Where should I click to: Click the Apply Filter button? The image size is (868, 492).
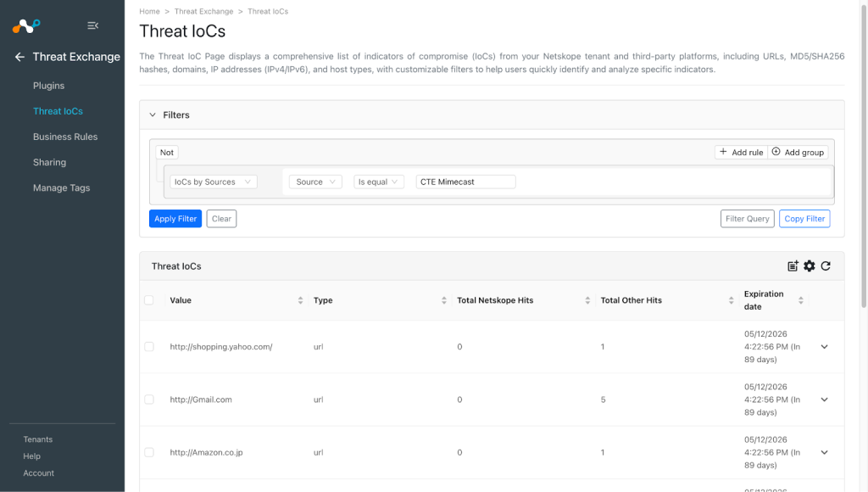(x=175, y=218)
